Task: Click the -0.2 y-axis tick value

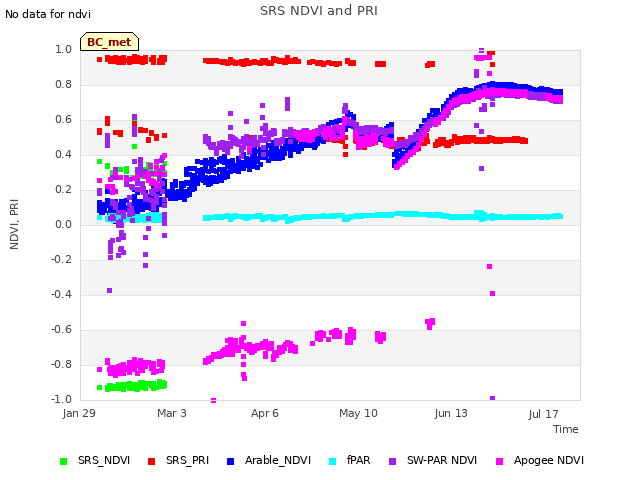Action: (61, 260)
